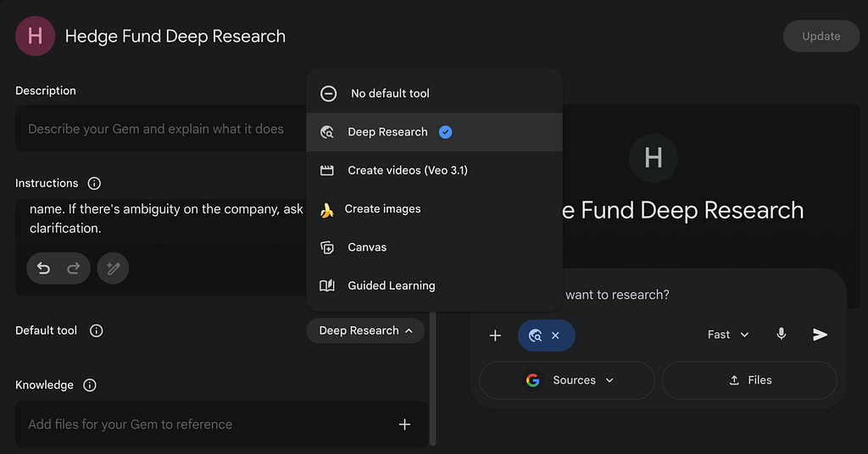Redo the instructions edit

(x=73, y=269)
